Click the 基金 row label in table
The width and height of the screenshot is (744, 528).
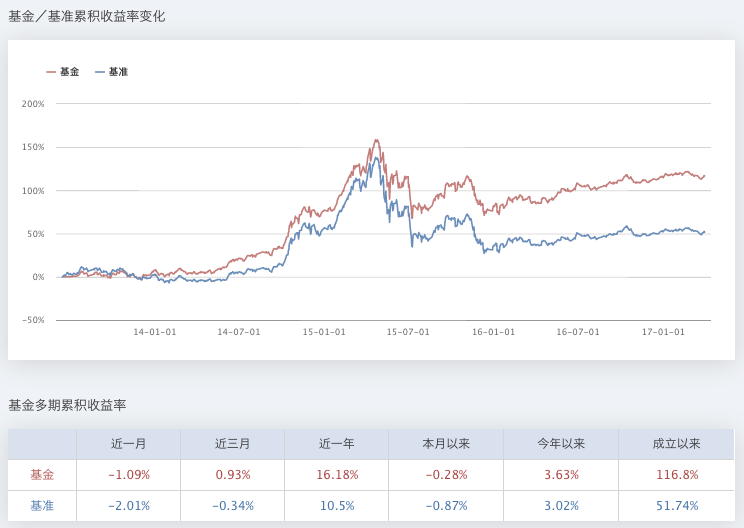click(x=42, y=475)
